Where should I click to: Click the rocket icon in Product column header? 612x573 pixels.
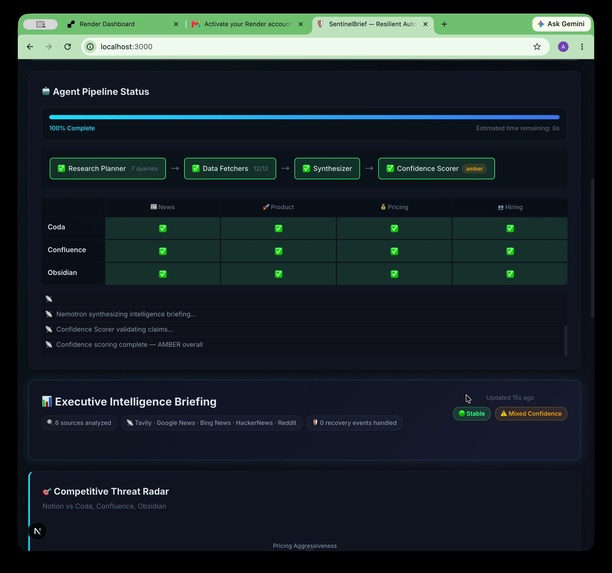[266, 207]
